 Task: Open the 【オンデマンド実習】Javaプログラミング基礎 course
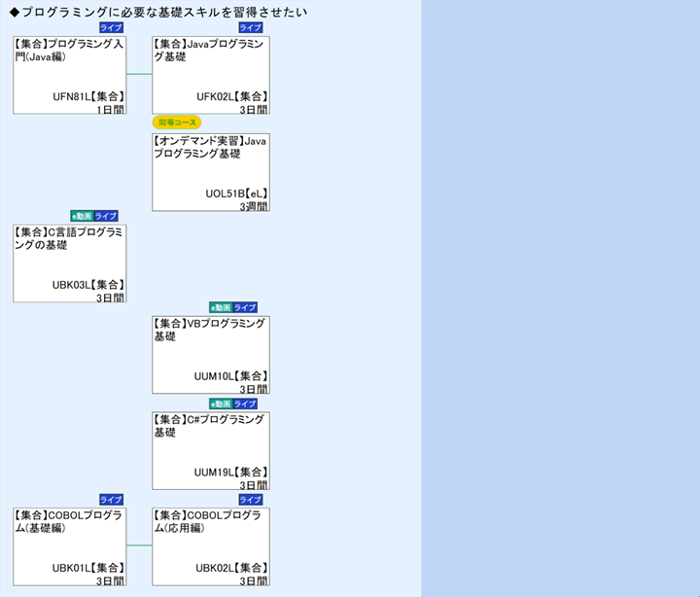[x=210, y=171]
